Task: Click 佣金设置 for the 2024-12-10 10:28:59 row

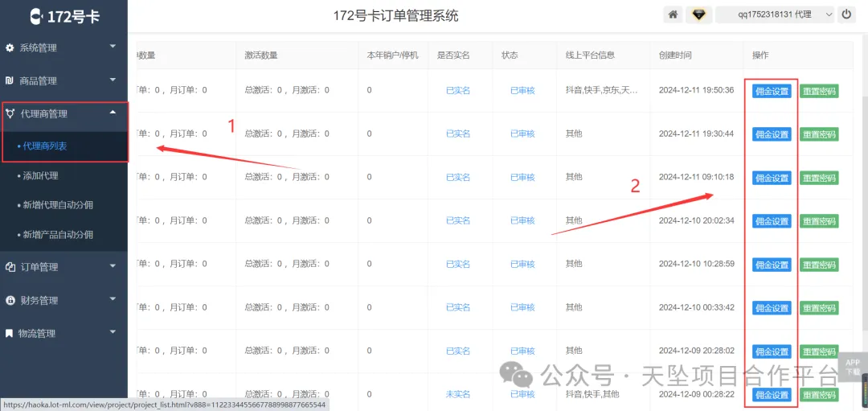Action: (772, 265)
